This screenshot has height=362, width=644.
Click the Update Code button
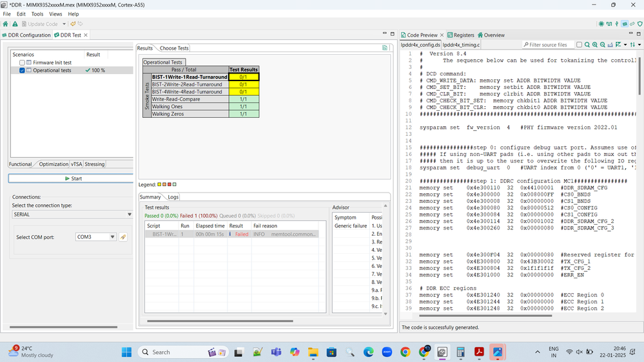pyautogui.click(x=40, y=24)
